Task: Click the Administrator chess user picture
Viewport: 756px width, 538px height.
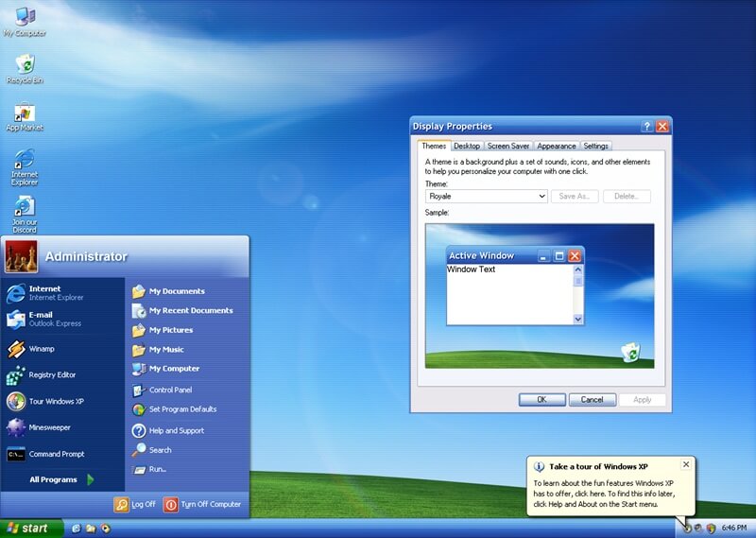Action: (21, 256)
